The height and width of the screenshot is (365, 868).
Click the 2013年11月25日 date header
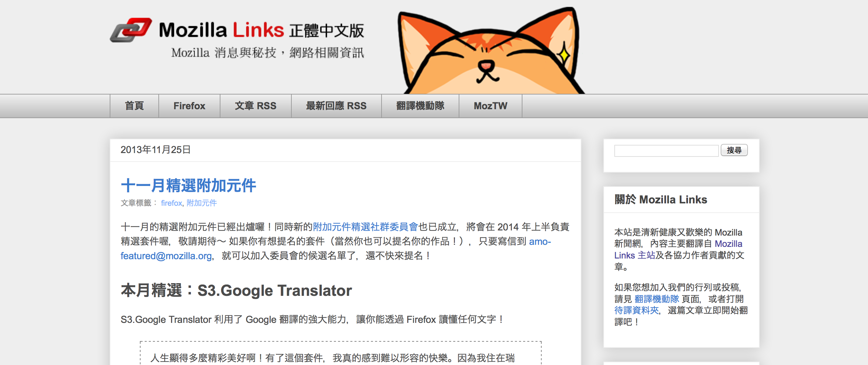click(156, 150)
